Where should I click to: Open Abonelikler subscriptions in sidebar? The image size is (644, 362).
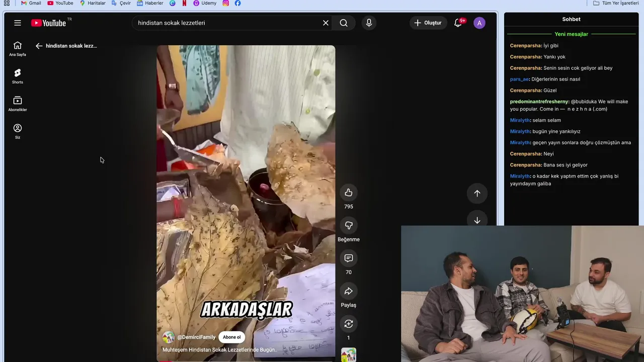point(18,104)
